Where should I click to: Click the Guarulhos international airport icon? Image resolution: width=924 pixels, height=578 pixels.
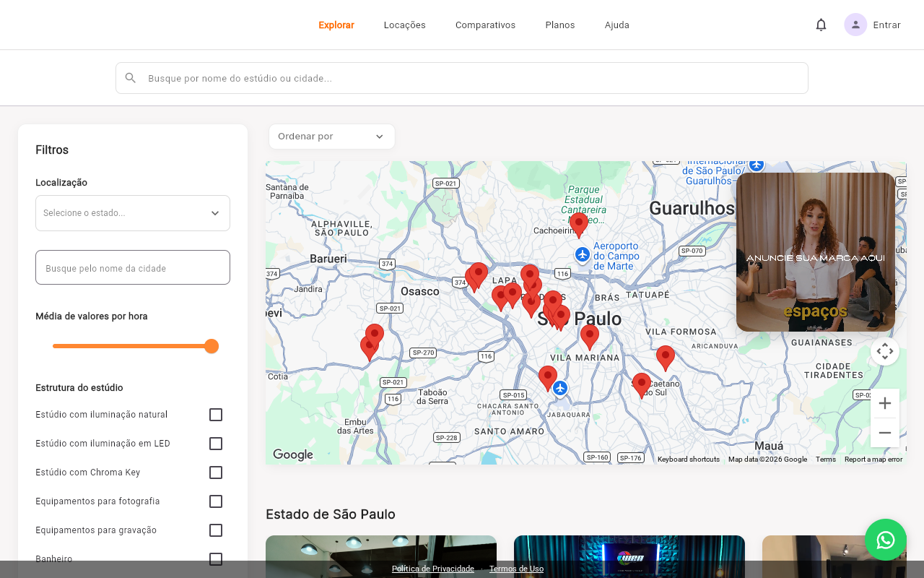[x=756, y=165]
